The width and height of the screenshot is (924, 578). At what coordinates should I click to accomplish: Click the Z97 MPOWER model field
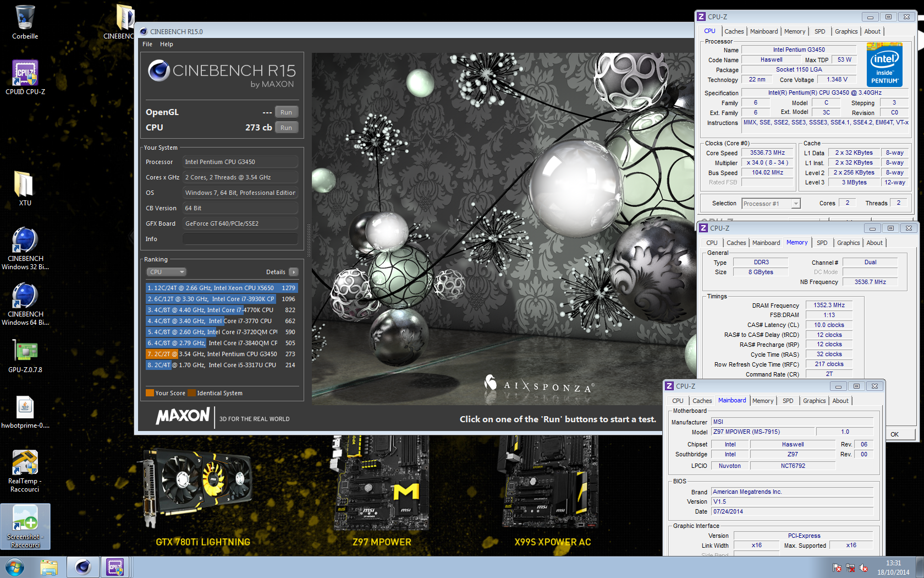click(762, 432)
